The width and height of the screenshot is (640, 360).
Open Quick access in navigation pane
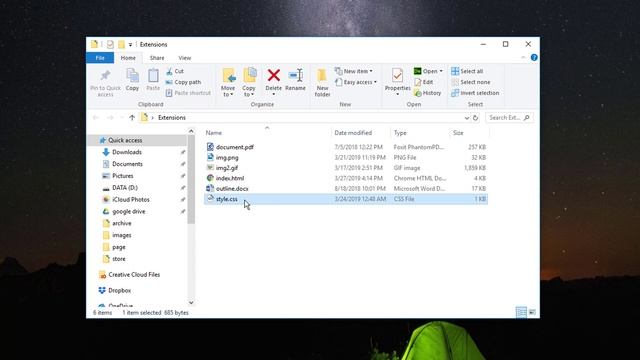click(125, 140)
